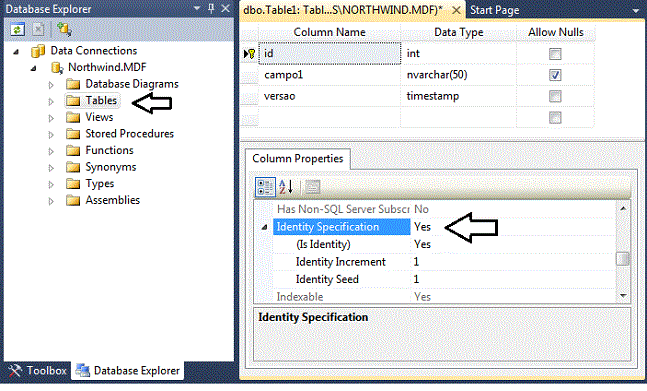The width and height of the screenshot is (647, 391).
Task: Click the Column Properties scrollbar down arrow
Action: tap(623, 296)
